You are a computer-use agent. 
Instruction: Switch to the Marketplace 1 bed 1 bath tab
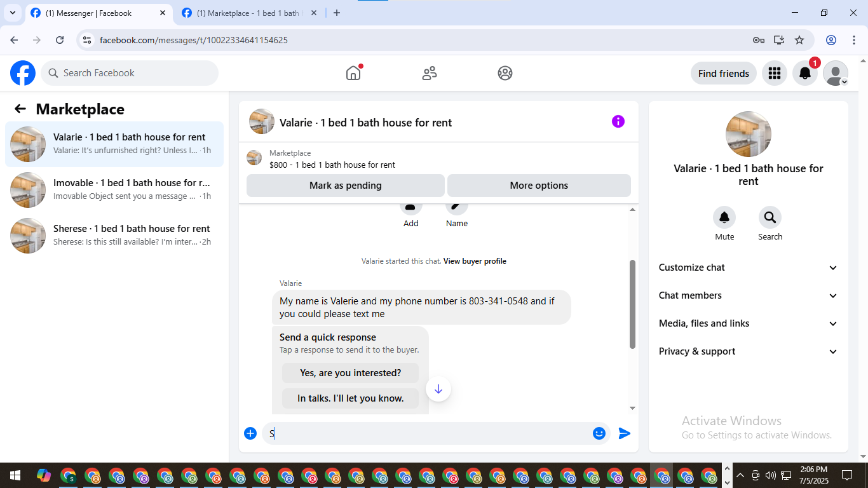click(x=250, y=13)
